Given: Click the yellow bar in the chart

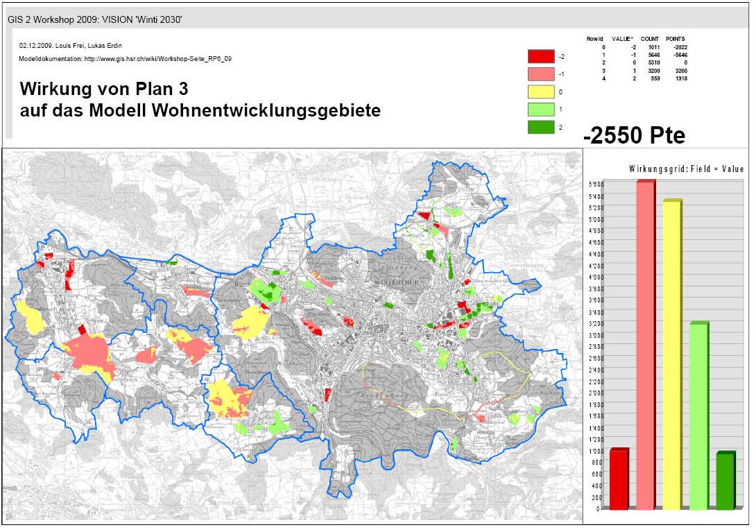Looking at the screenshot, I should (x=671, y=354).
